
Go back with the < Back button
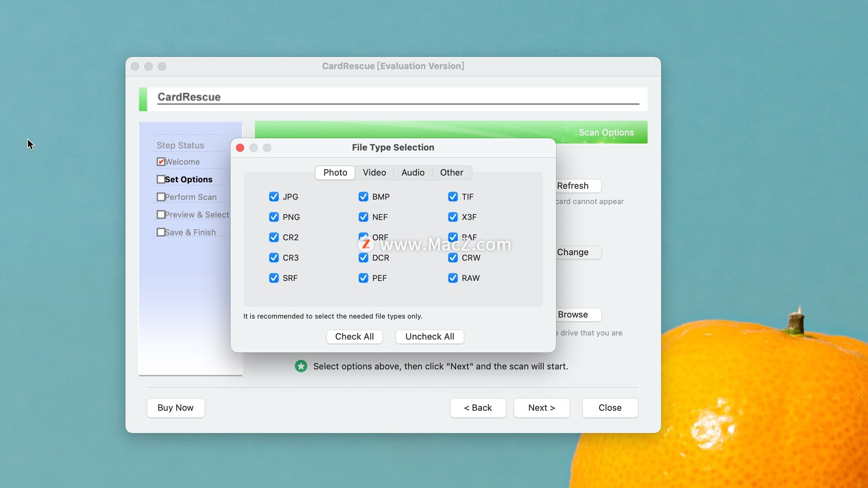pos(478,408)
